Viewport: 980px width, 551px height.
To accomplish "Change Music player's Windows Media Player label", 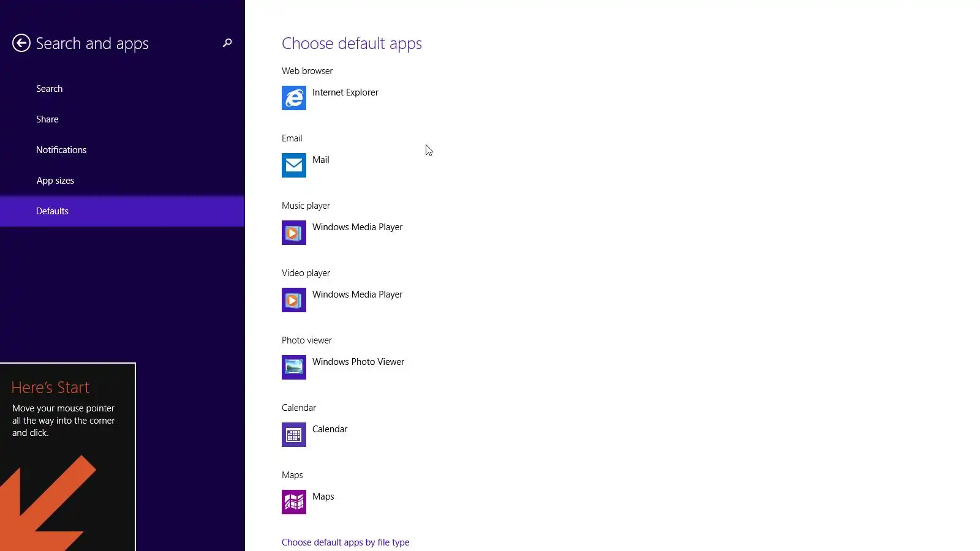I will [358, 227].
